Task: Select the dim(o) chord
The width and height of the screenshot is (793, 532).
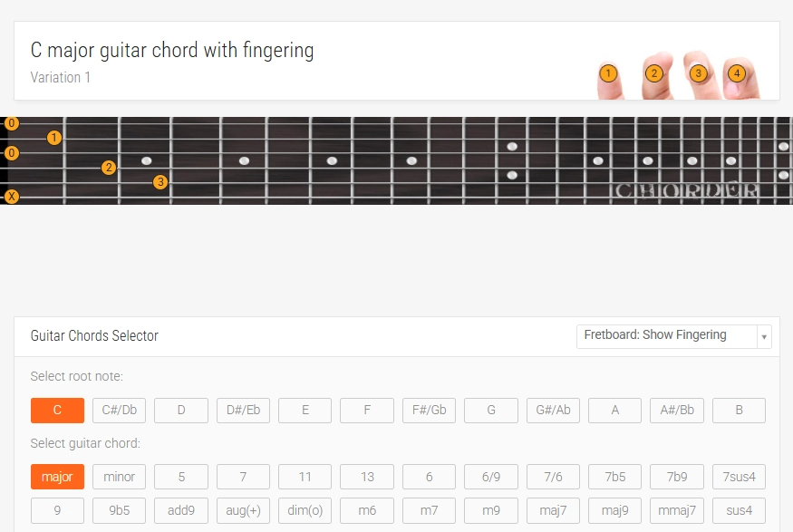Action: [305, 510]
